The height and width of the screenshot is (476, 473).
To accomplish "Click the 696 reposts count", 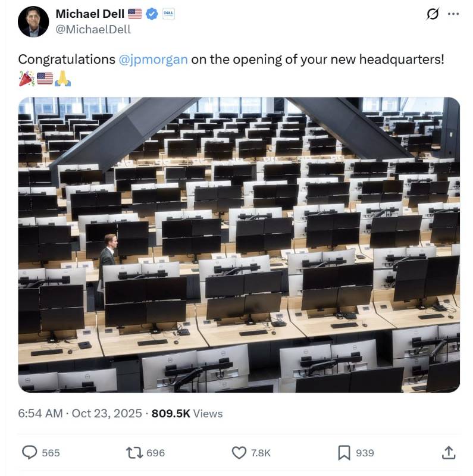I will [155, 453].
